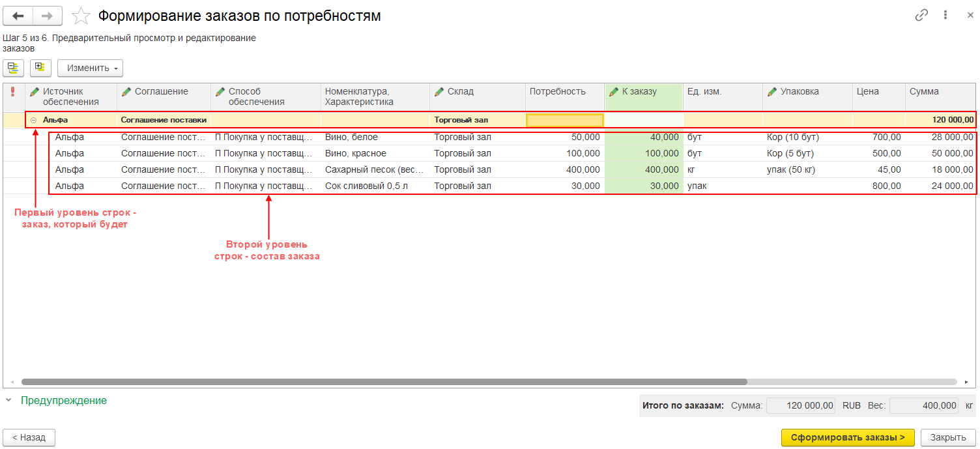The image size is (980, 449).
Task: Click the Ед. изм. column header
Action: coord(723,96)
